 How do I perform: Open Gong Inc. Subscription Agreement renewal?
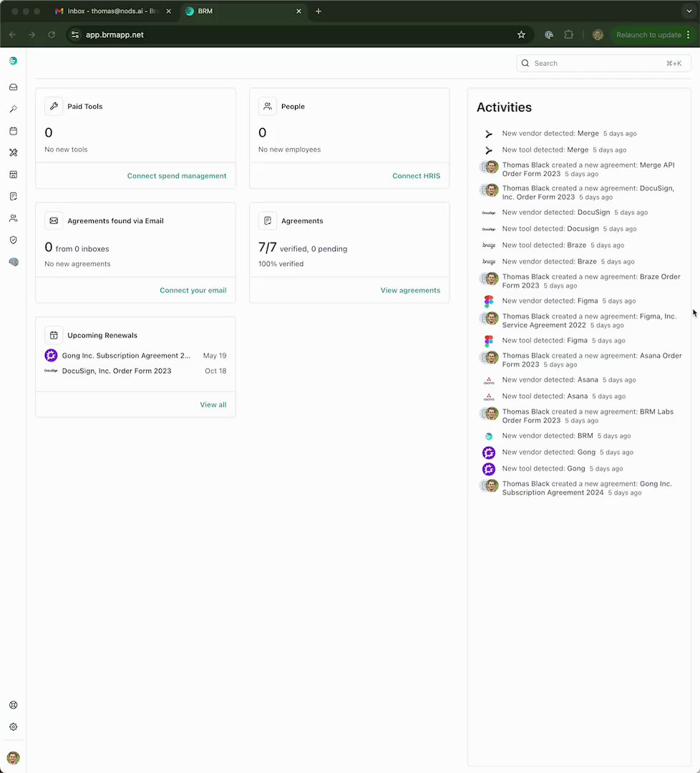tap(135, 356)
